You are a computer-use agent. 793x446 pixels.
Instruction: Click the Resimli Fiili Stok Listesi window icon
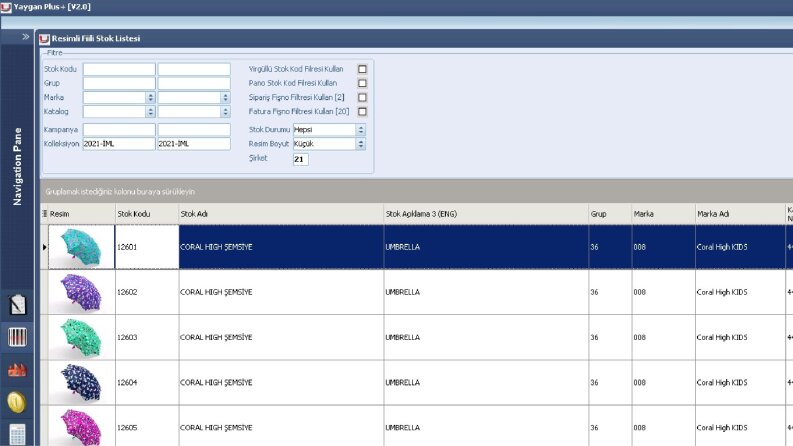[45, 39]
